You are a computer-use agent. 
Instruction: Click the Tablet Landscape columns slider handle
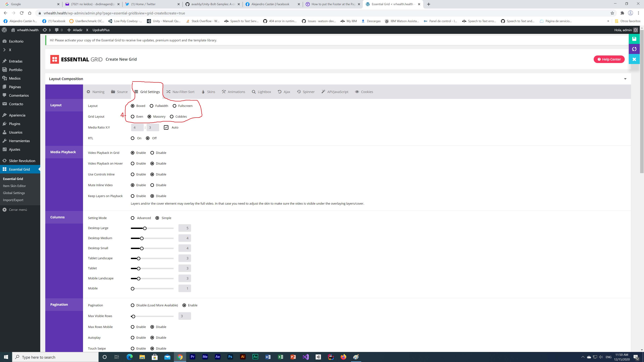(139, 259)
